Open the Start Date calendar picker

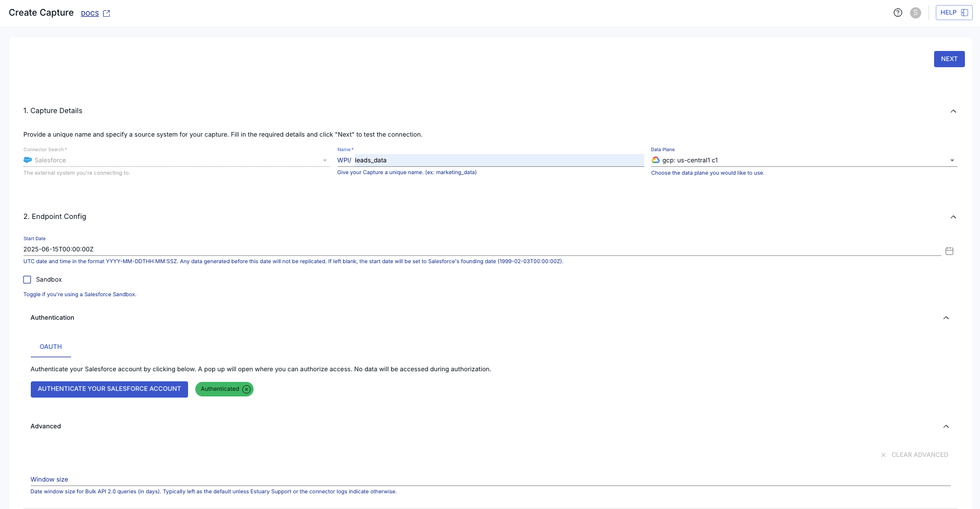949,251
